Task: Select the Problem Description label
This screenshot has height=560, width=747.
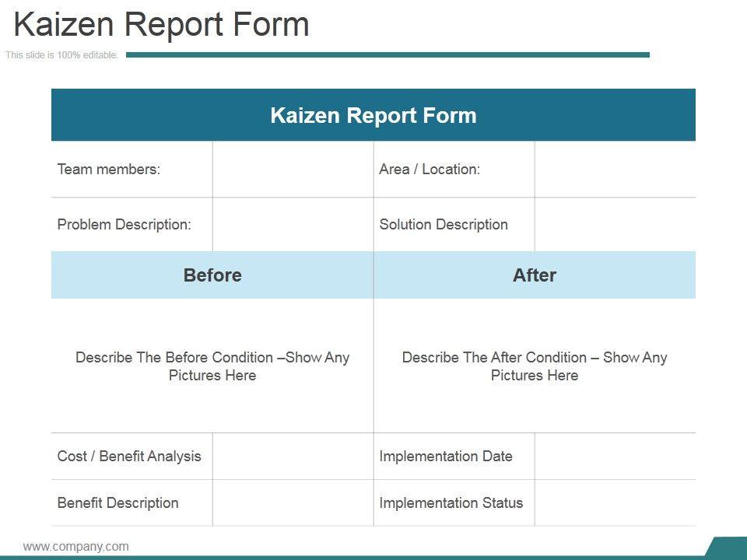Action: tap(124, 225)
